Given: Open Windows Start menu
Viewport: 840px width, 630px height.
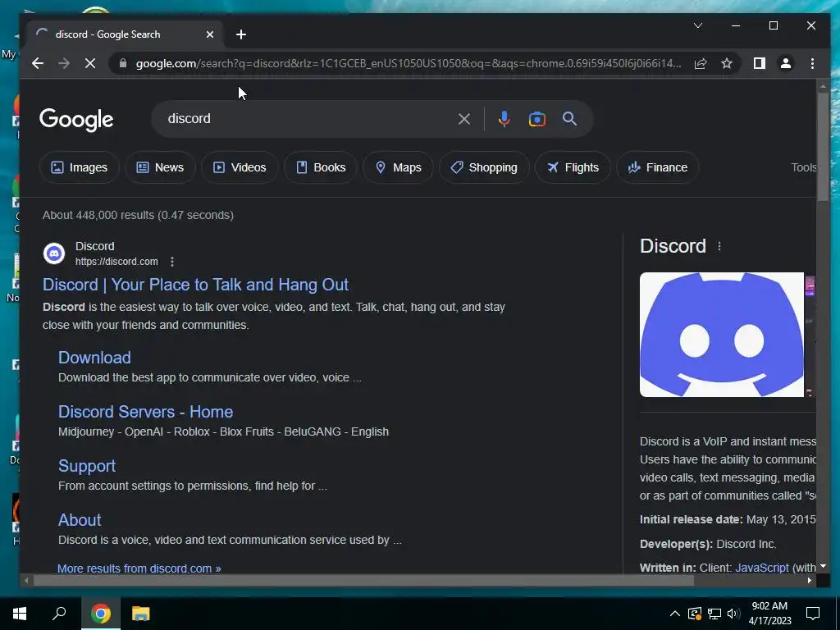Looking at the screenshot, I should 20,614.
